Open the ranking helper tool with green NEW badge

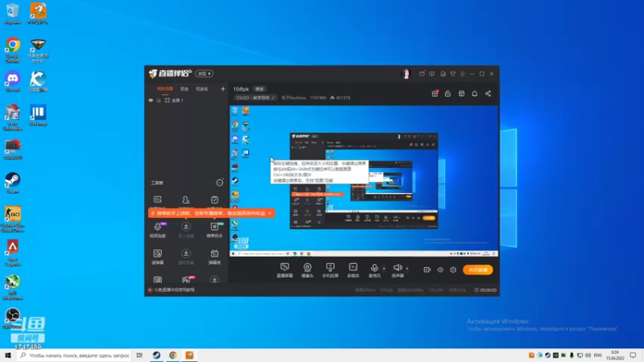(214, 230)
